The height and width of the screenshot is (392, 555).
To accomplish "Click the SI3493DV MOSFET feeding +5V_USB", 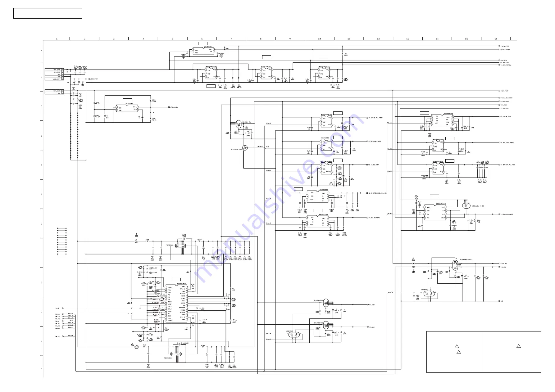I will coord(326,325).
